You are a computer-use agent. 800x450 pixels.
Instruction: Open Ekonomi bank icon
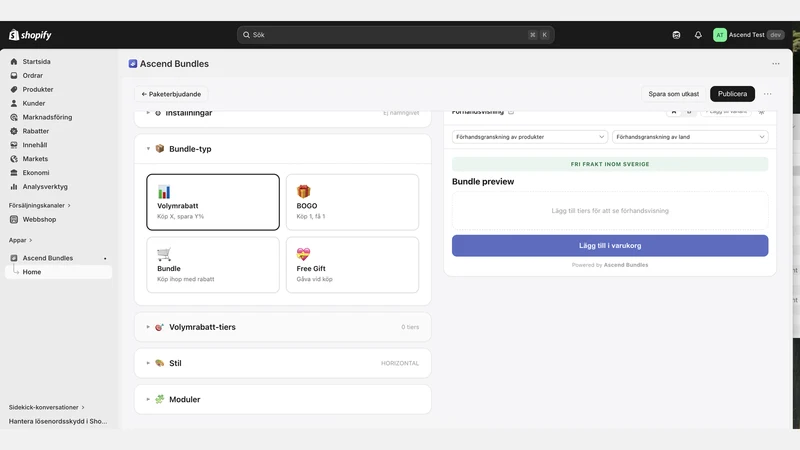14,172
